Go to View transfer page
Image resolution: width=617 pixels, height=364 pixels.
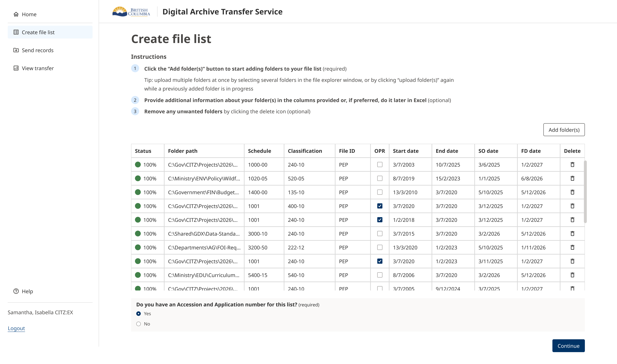click(38, 68)
